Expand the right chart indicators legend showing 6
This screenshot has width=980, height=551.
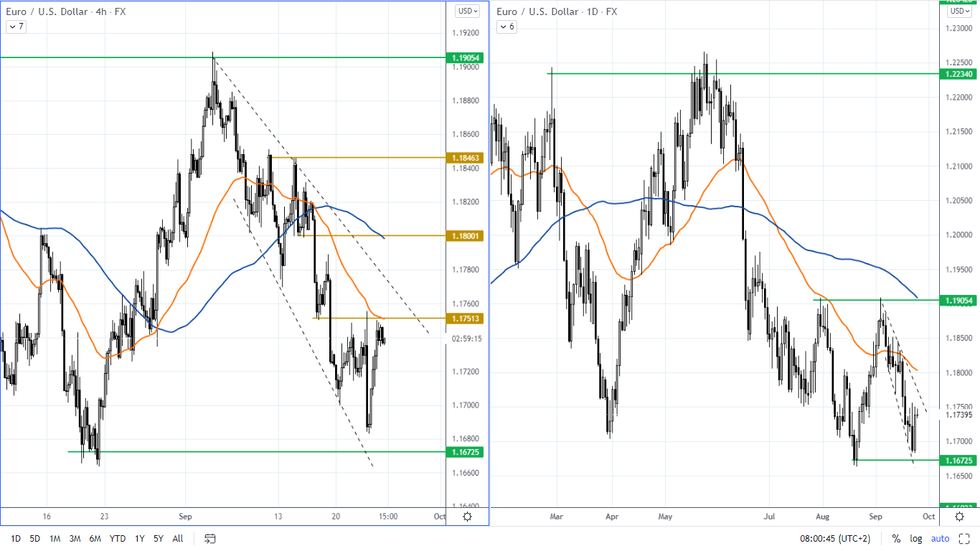pos(507,27)
